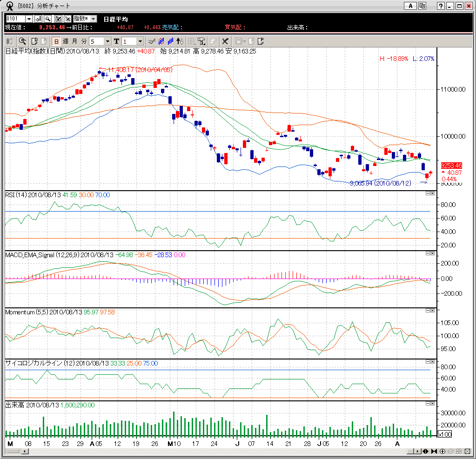Switch to monthly (月) chart period
Screen dimensions: 476x459
(x=74, y=41)
